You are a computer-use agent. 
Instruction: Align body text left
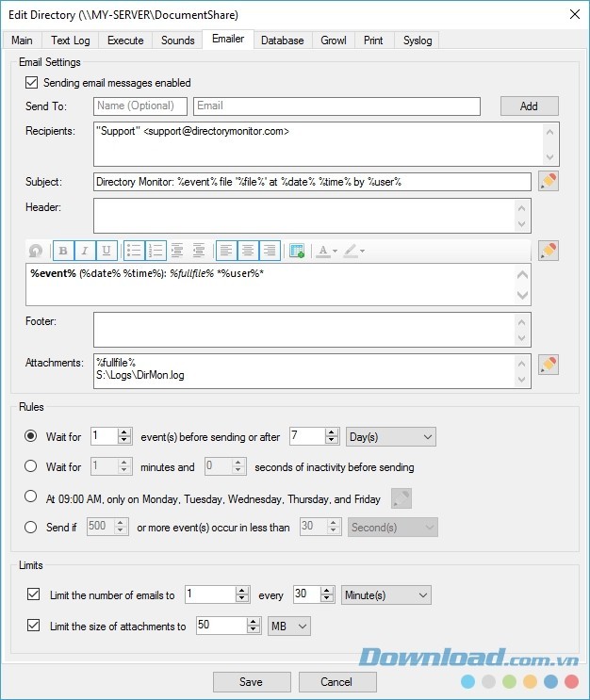tap(226, 251)
